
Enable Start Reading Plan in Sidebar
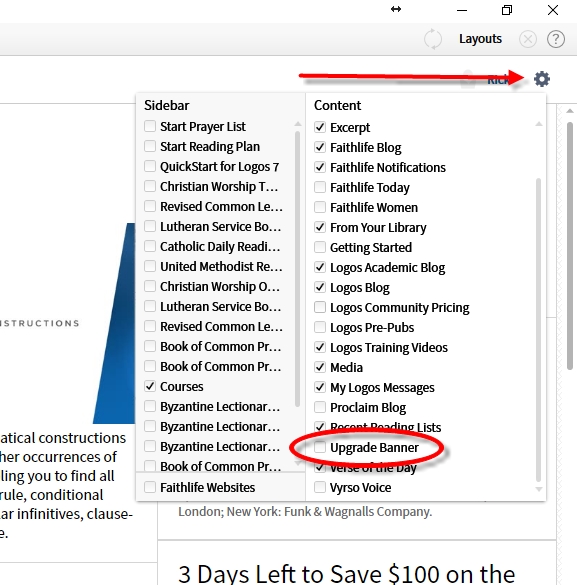pos(150,146)
